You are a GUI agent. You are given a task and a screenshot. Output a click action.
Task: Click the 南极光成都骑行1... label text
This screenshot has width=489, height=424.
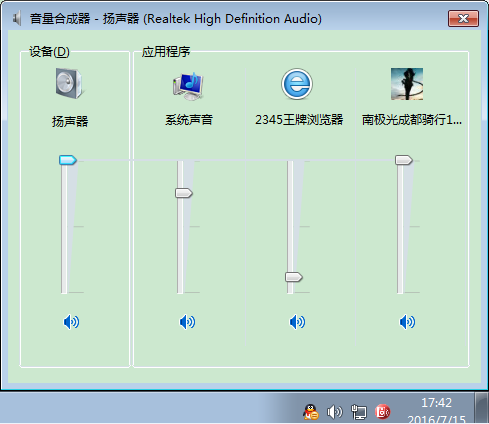[412, 120]
